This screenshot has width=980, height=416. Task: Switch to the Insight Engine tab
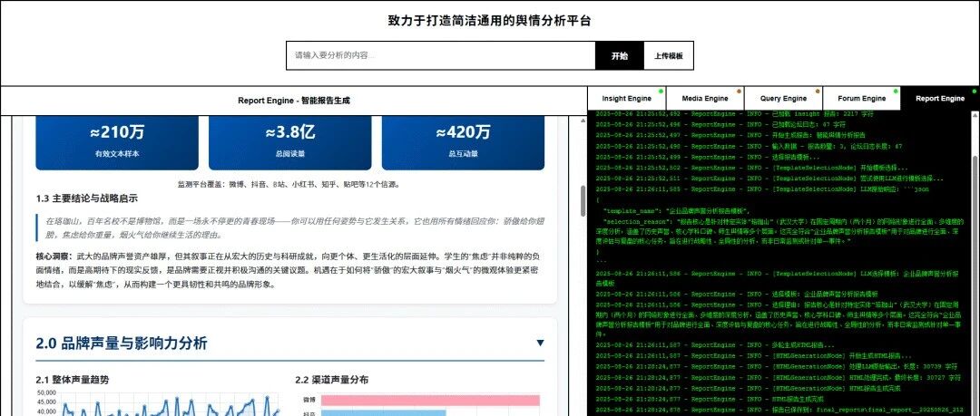[627, 99]
